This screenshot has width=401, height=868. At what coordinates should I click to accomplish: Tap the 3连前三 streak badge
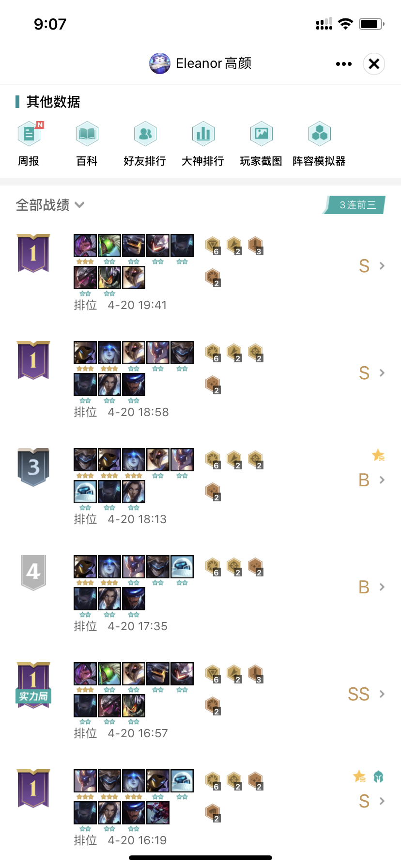[354, 205]
